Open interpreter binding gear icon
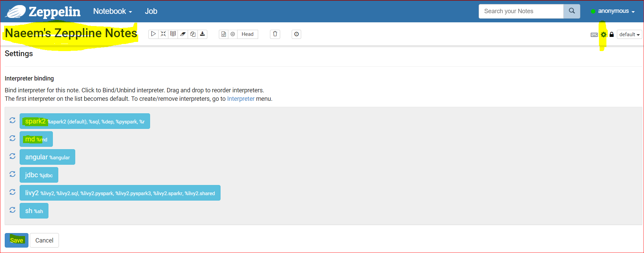Image resolution: width=644 pixels, height=253 pixels. 603,34
